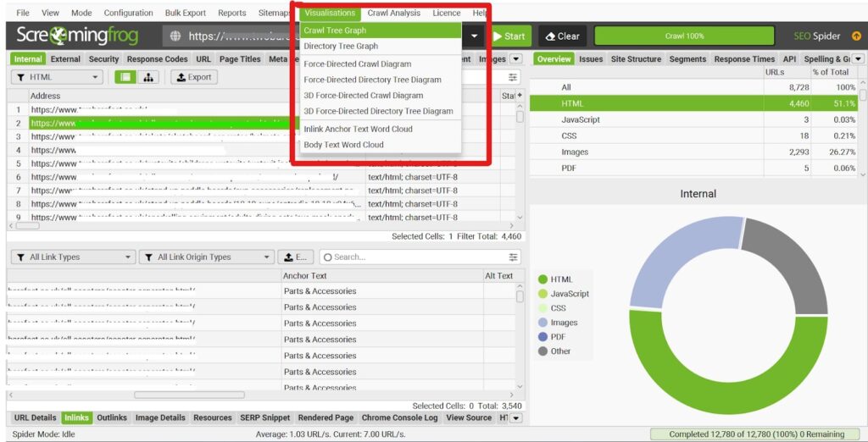This screenshot has height=442, width=868.
Task: Select the All row in Overview
Action: [693, 87]
